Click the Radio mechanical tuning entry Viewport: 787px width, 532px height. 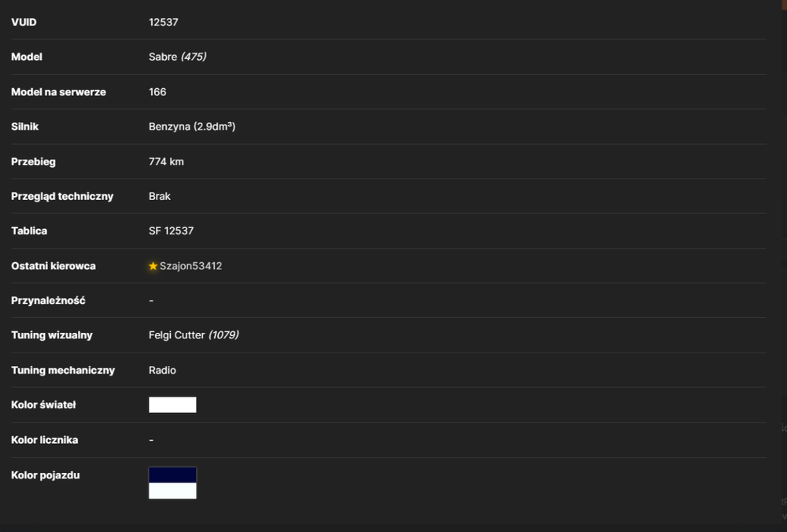click(x=163, y=370)
